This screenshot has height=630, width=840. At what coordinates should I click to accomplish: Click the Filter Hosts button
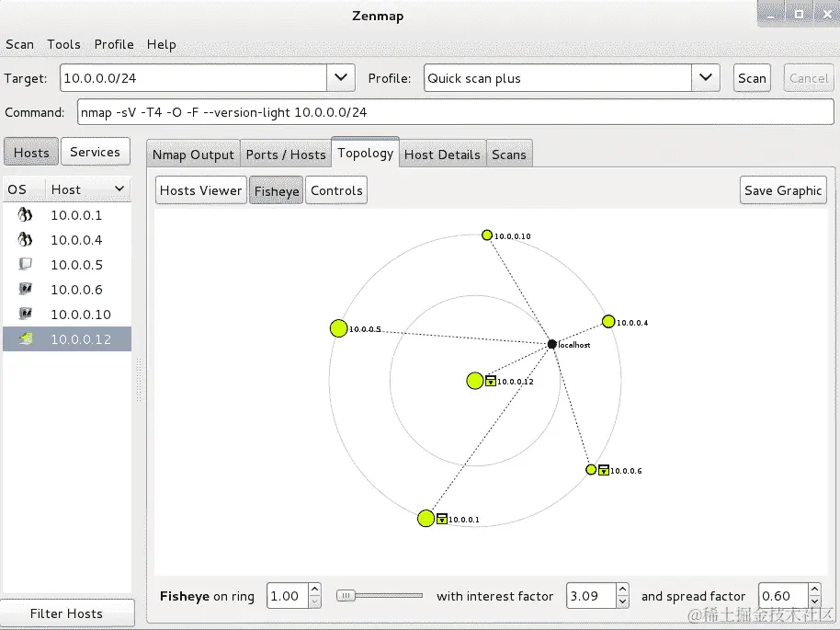coord(66,613)
